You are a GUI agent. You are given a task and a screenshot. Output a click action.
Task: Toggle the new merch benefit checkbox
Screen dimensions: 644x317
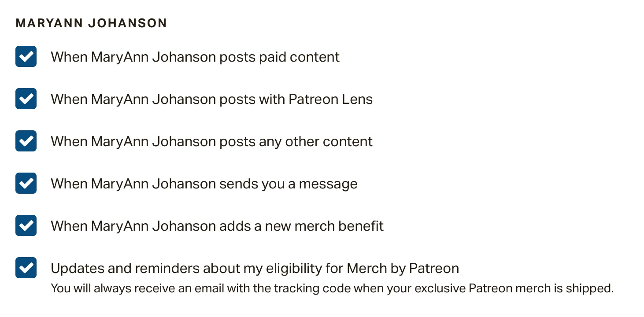click(x=26, y=225)
